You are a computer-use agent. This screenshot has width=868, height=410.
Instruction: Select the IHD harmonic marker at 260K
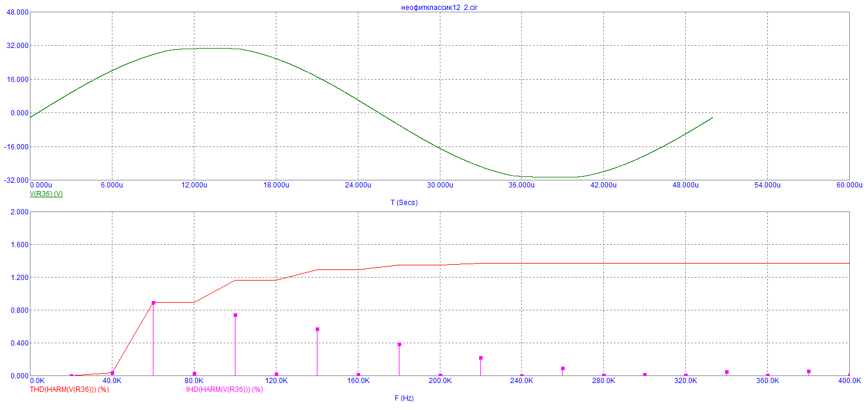[563, 368]
